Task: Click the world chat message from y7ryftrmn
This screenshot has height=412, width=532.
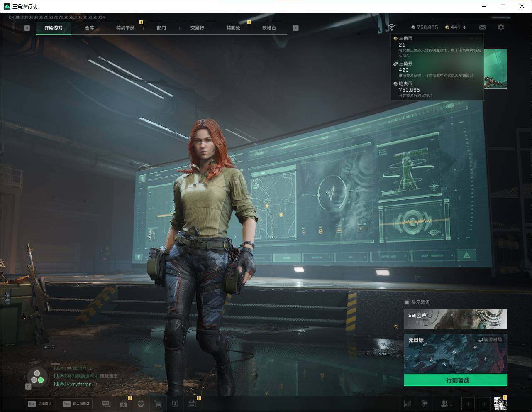Action: point(76,384)
